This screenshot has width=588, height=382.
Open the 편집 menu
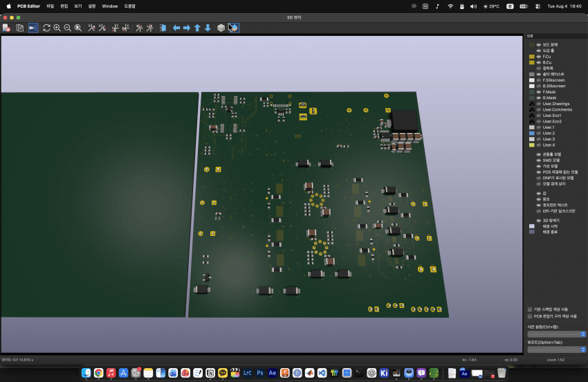point(64,6)
